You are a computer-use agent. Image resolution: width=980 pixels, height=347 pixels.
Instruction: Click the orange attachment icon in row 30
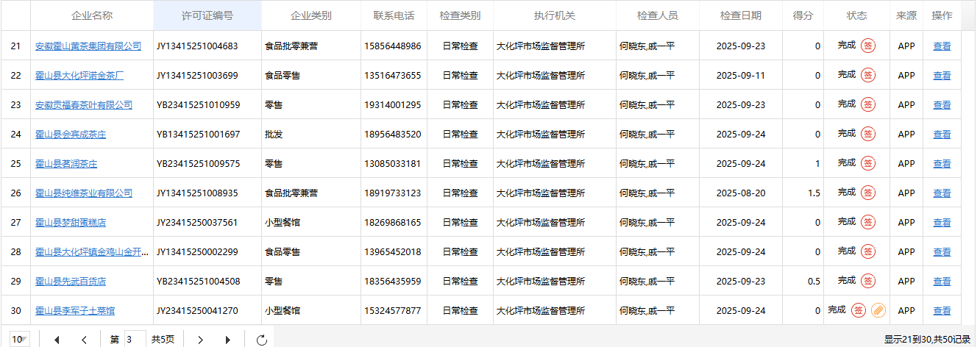[x=878, y=310]
